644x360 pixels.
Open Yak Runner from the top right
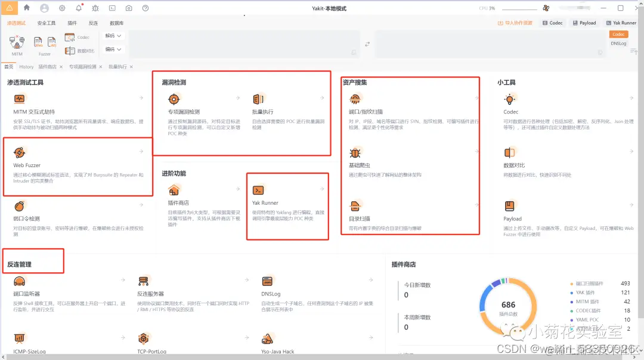click(621, 23)
